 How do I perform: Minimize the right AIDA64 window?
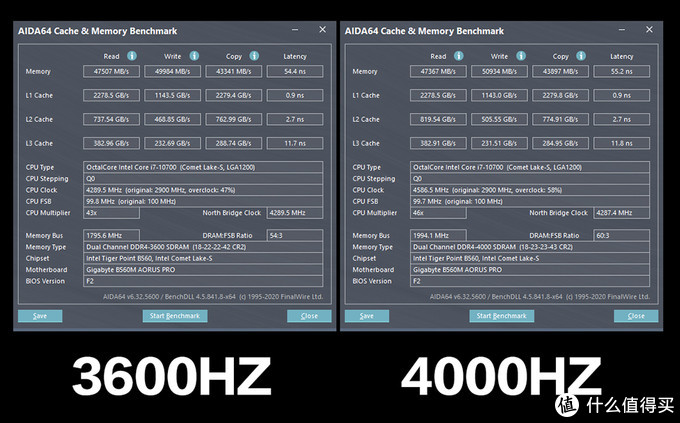[622, 30]
